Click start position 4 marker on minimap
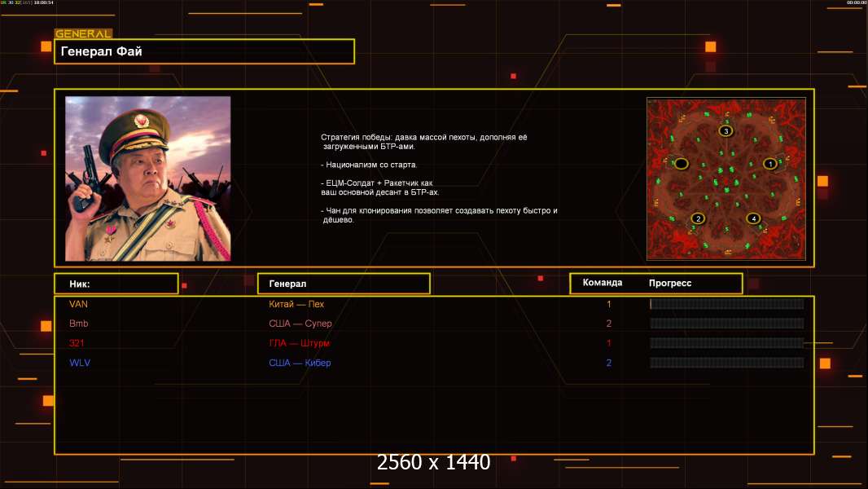The image size is (868, 489). pyautogui.click(x=753, y=218)
